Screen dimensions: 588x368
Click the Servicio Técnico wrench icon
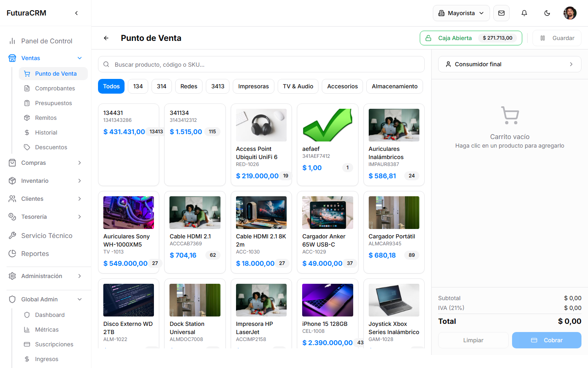coord(12,236)
